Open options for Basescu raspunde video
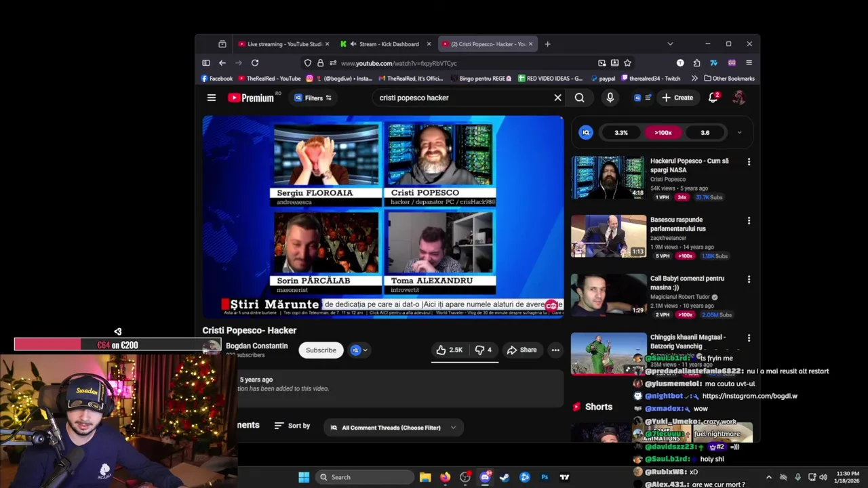The width and height of the screenshot is (868, 488). click(749, 220)
